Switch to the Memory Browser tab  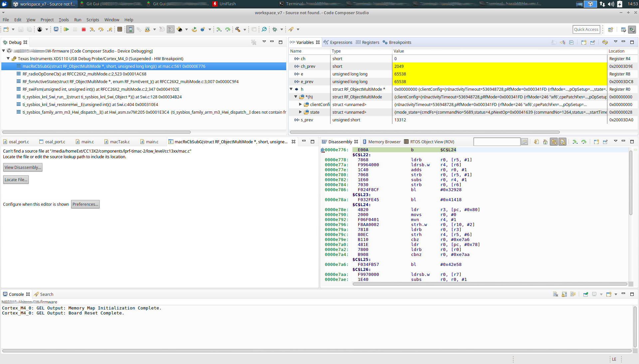[381, 142]
